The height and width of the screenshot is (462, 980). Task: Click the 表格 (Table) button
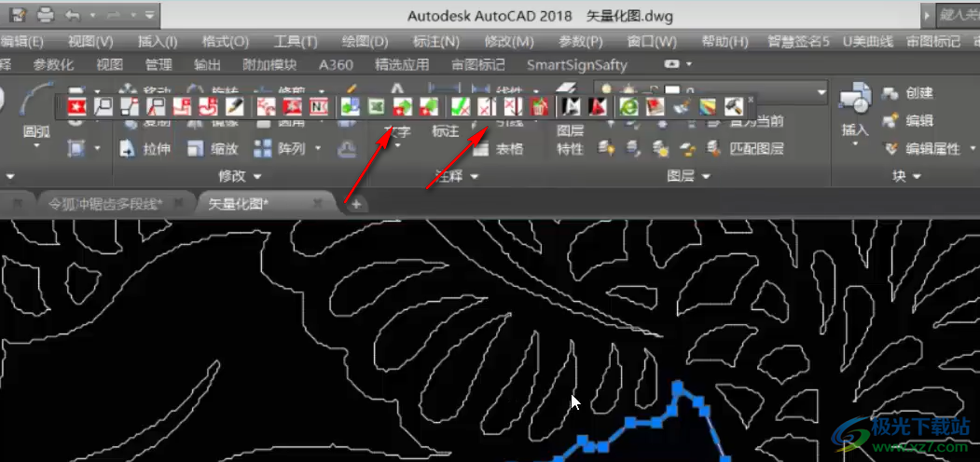pos(498,149)
